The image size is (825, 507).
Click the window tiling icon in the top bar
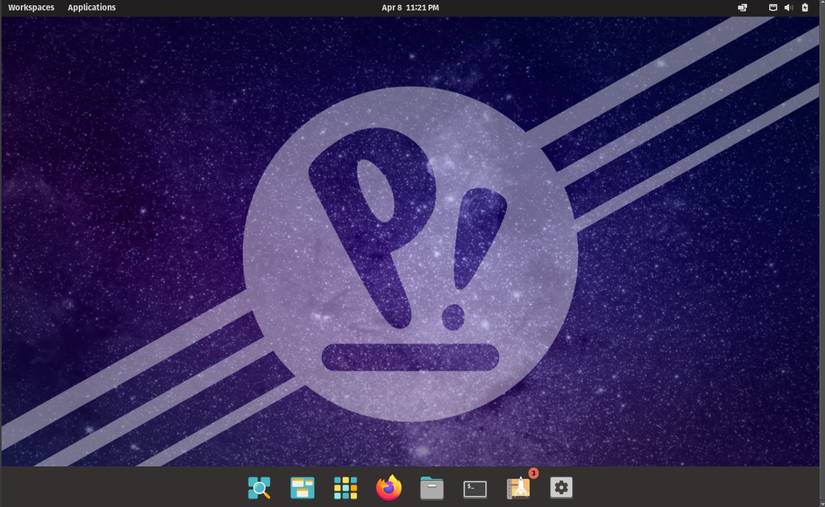click(x=742, y=7)
